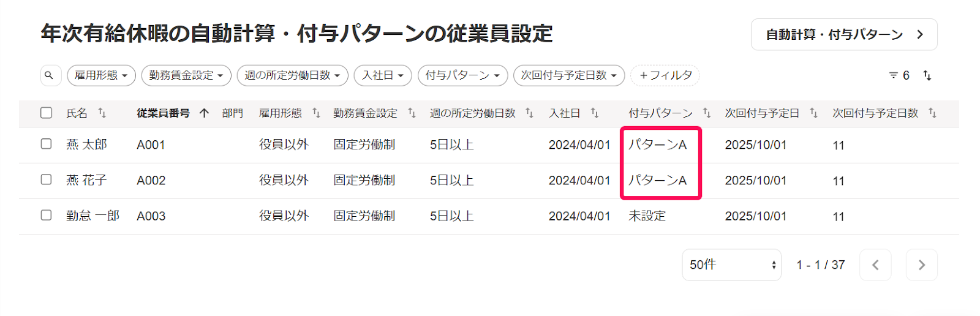Click パターンA in the A001 row
This screenshot has height=316, width=980.
click(x=658, y=145)
